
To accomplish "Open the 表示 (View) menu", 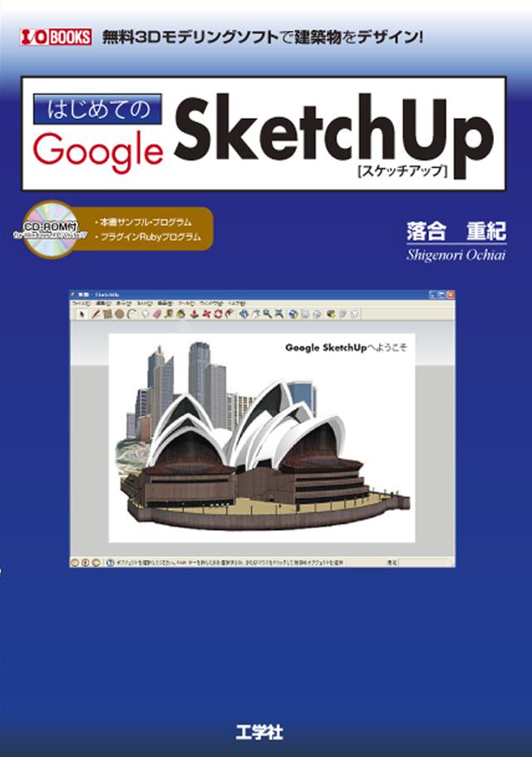I will coord(124,303).
